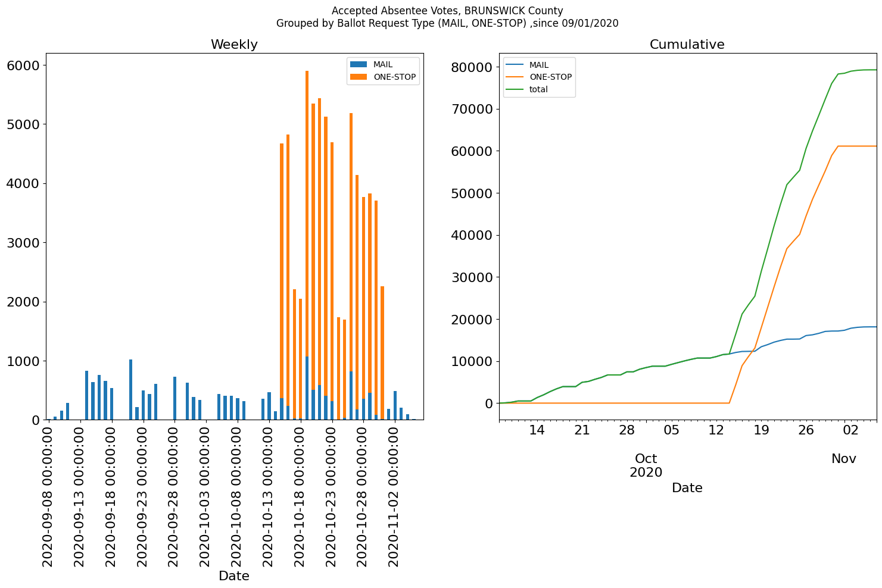Click the 'Nov' month label on Cumulative axis

point(844,459)
